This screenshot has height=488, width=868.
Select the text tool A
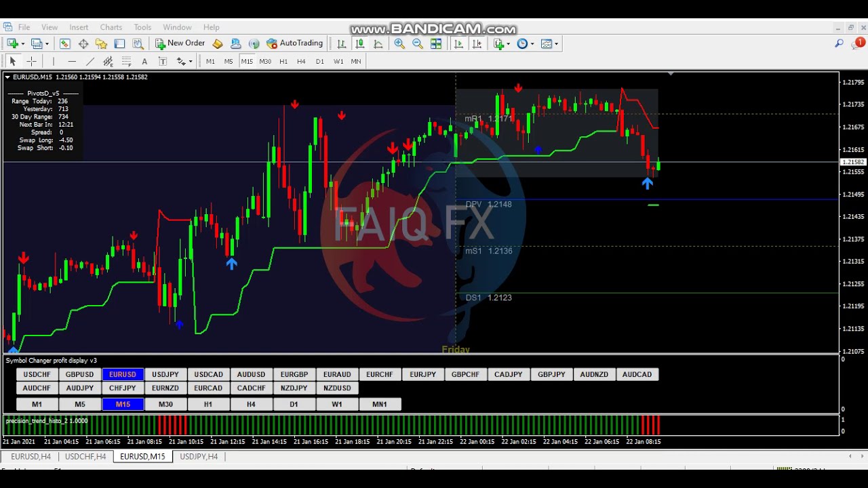coord(144,61)
